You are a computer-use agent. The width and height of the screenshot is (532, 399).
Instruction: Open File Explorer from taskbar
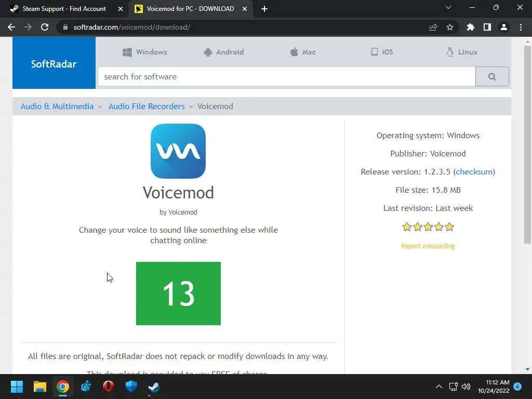click(x=39, y=387)
